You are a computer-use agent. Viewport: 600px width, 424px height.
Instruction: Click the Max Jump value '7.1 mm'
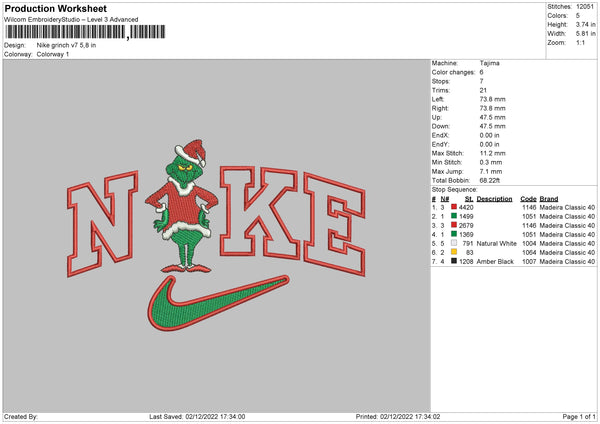coord(491,171)
